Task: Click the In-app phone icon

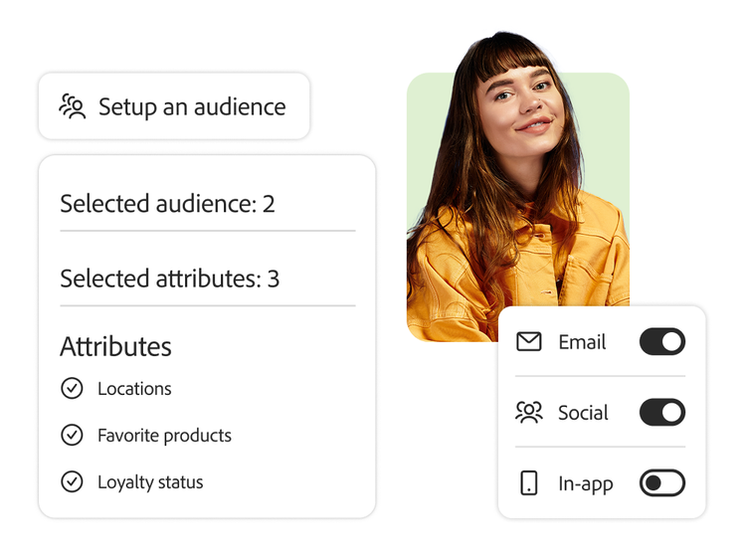Action: [529, 484]
